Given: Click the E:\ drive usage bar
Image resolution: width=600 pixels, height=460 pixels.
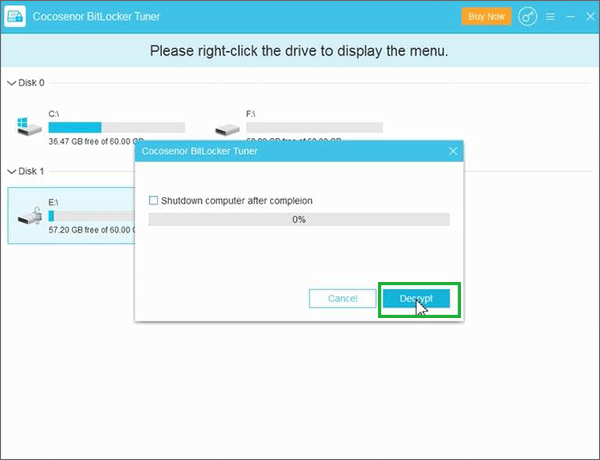Looking at the screenshot, I should coord(92,216).
